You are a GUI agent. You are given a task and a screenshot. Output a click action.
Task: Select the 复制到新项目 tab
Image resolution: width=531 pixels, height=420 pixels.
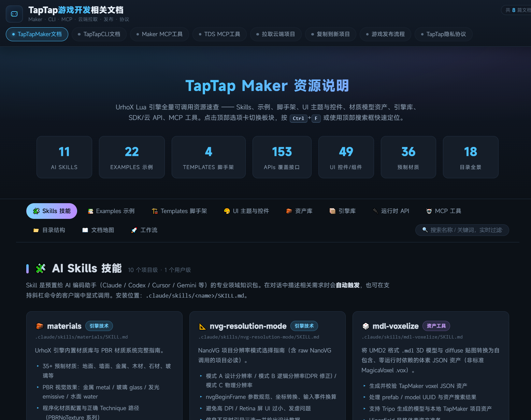tap(331, 34)
